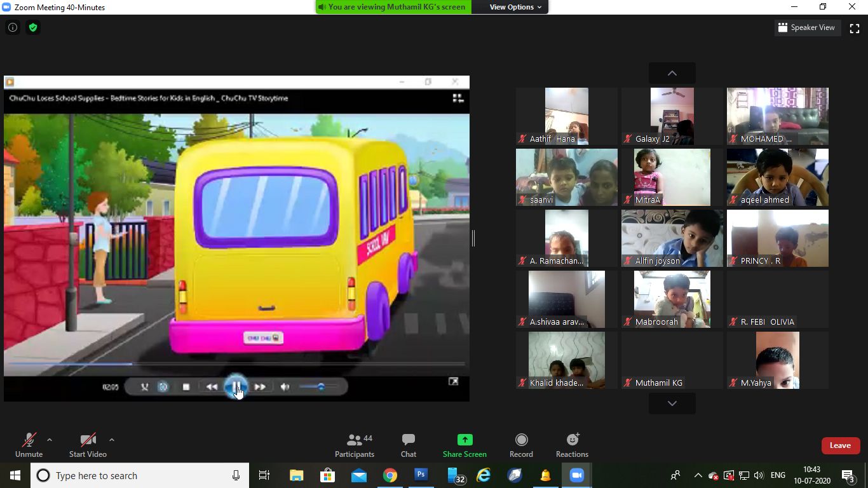Open Microsoft Store from the taskbar
Viewport: 868px width, 488px height.
tap(327, 475)
